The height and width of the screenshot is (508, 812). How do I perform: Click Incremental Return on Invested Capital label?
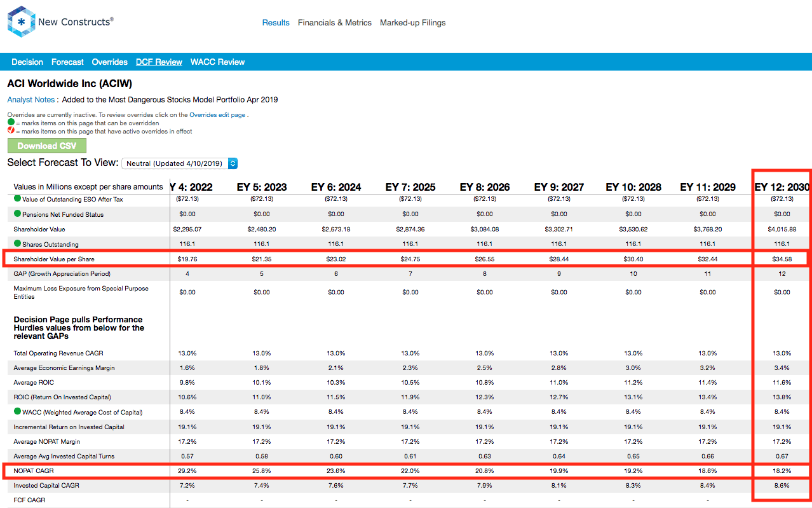click(x=70, y=427)
